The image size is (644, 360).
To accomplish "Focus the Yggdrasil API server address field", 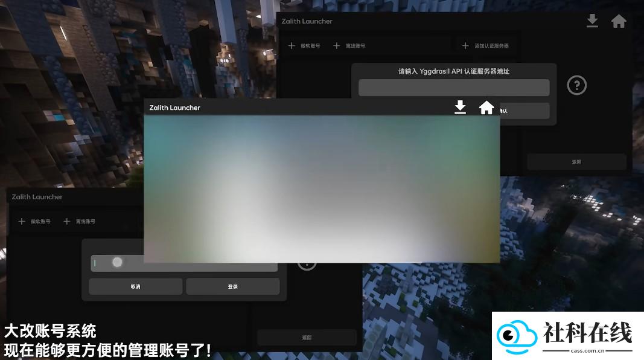I will [454, 88].
